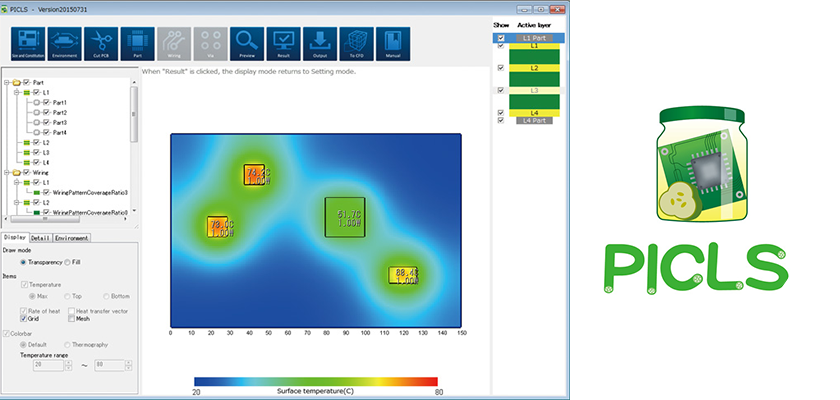Click the tree panel vertical scrollbar thumb
This screenshot has width=840, height=400.
point(134,114)
